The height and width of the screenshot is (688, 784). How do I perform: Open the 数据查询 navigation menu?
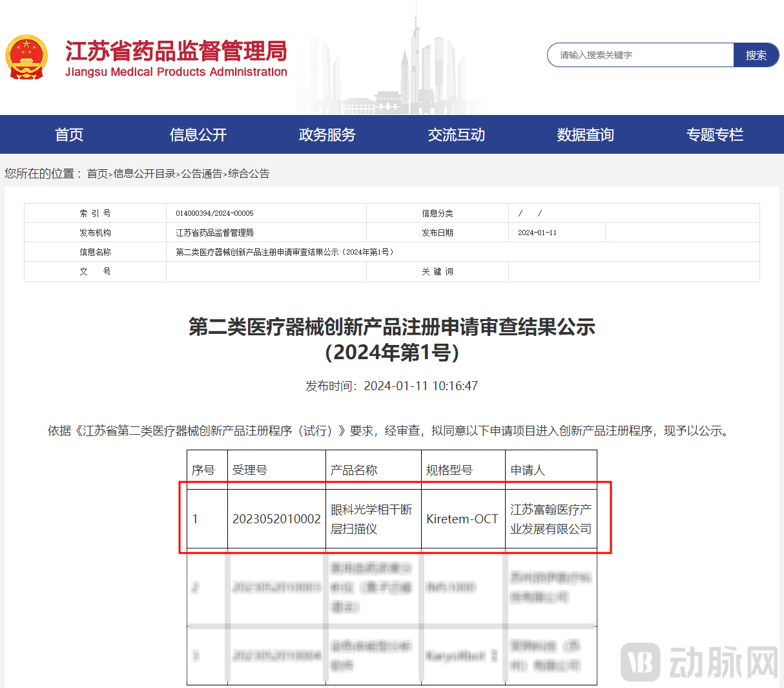click(585, 134)
